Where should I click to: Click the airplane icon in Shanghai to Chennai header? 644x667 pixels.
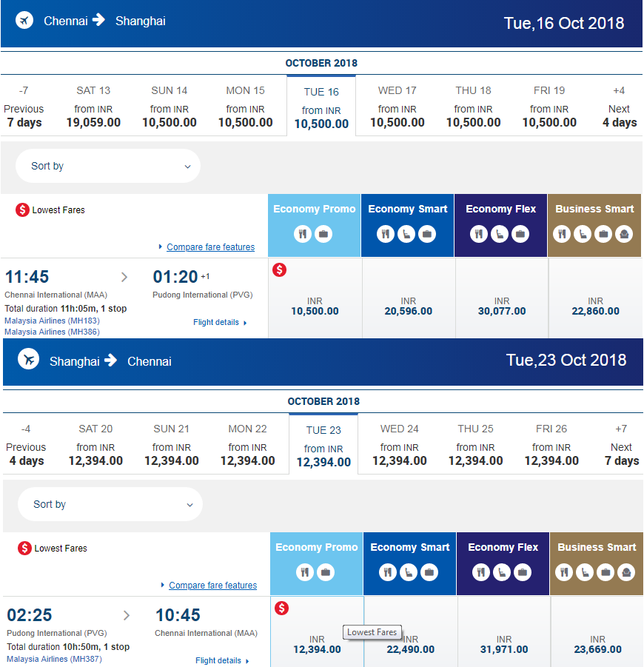29,359
